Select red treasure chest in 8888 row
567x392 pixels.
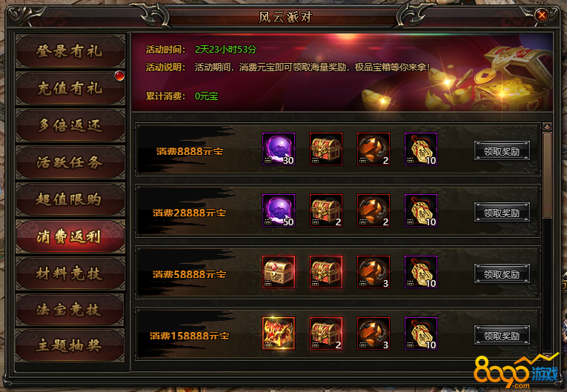pyautogui.click(x=326, y=149)
